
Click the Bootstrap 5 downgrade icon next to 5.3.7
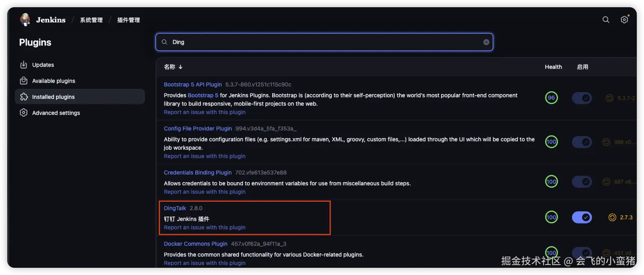coord(610,98)
